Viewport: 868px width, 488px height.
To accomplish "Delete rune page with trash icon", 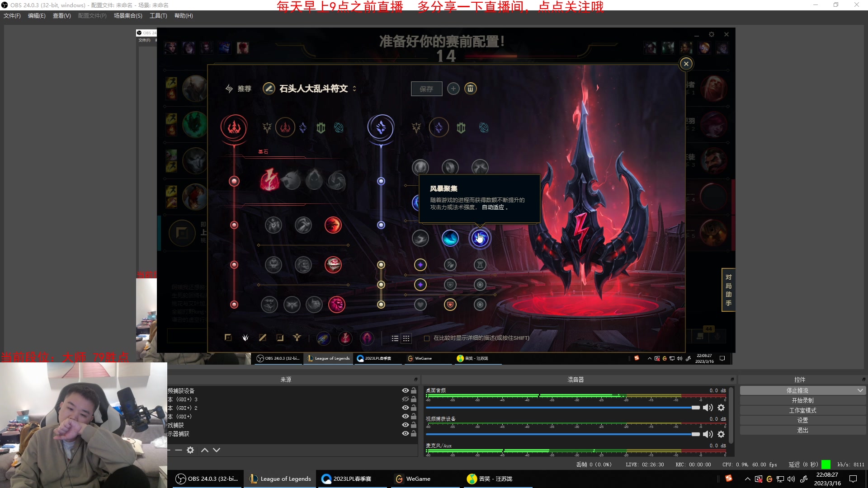I will click(471, 89).
